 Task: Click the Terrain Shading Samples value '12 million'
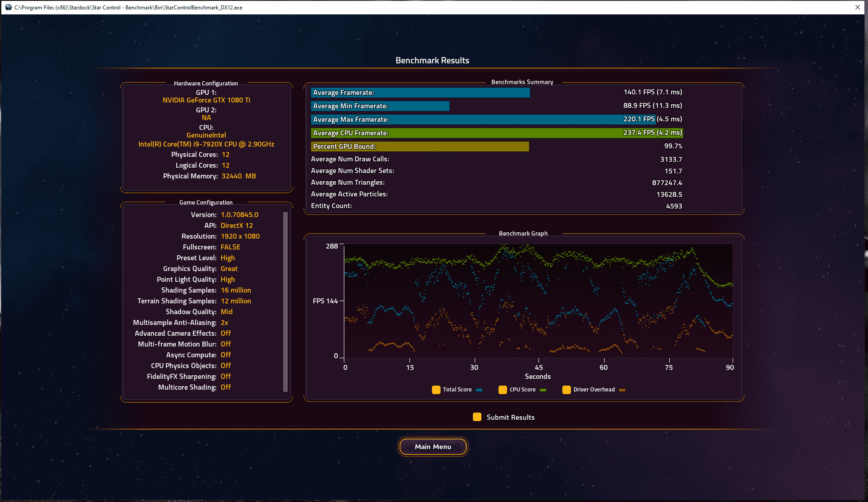[x=236, y=301]
